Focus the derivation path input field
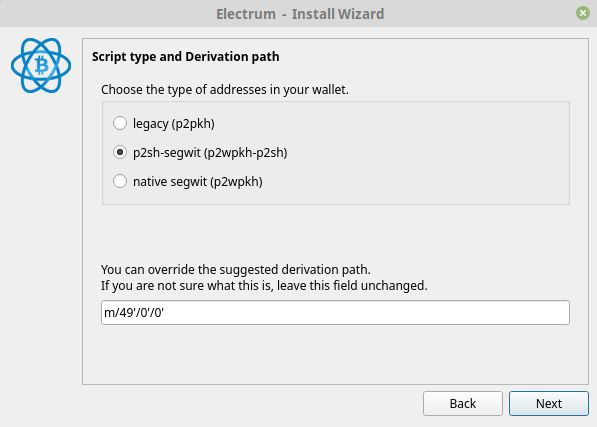Viewport: 597px width, 427px height. tap(335, 312)
